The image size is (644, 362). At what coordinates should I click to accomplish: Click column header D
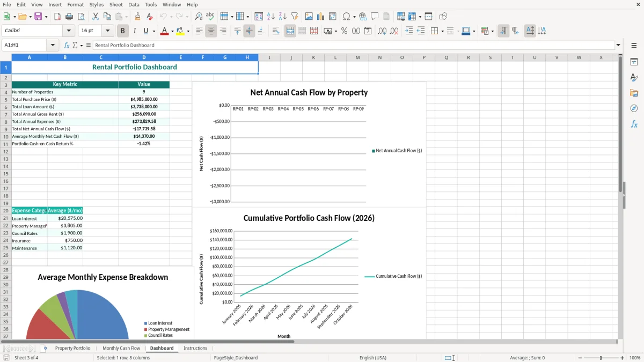click(x=144, y=57)
